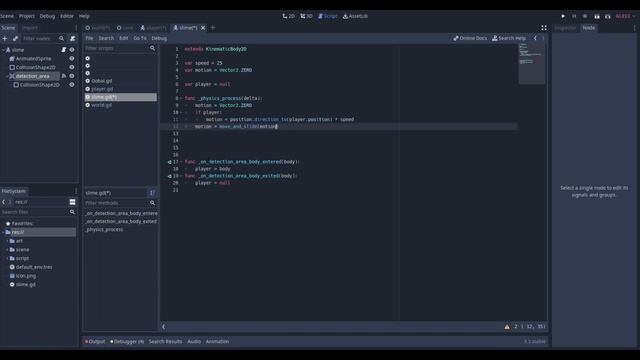Viewport: 640px width, 360px height.
Task: Switch to the Inspector tab
Action: tap(565, 28)
